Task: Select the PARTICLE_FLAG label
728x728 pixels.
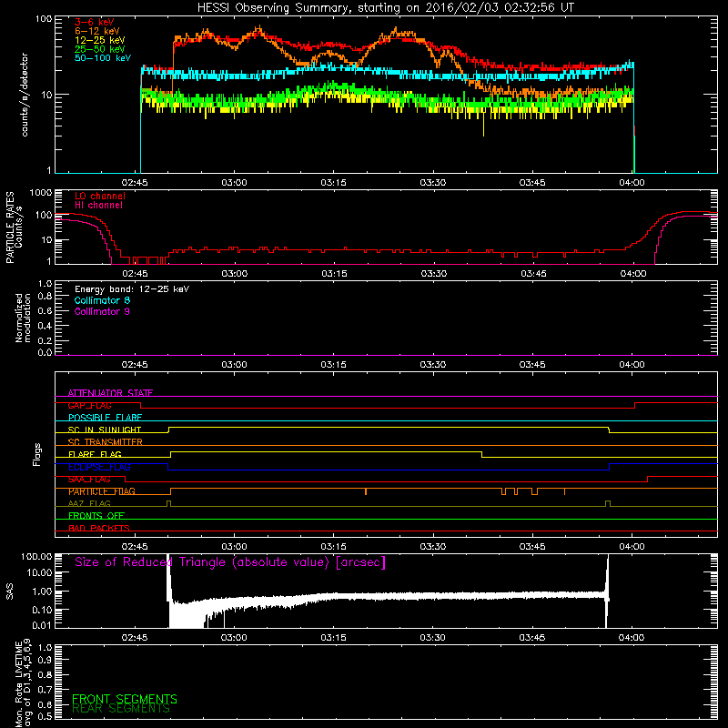Action: (102, 491)
